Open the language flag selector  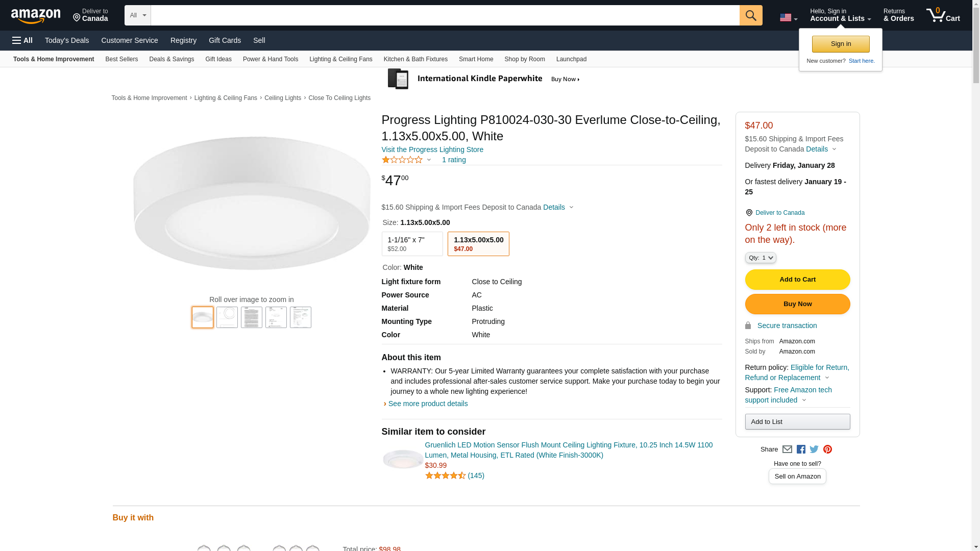point(788,18)
